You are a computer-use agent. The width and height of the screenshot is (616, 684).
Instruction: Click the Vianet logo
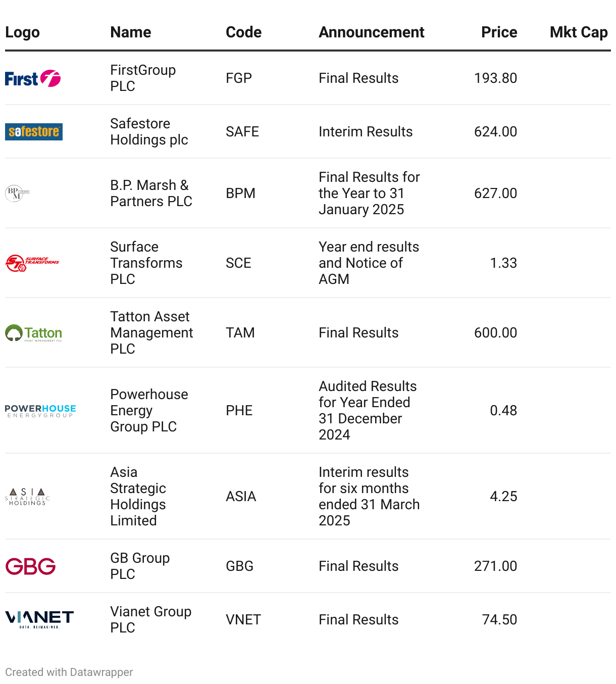coord(39,619)
